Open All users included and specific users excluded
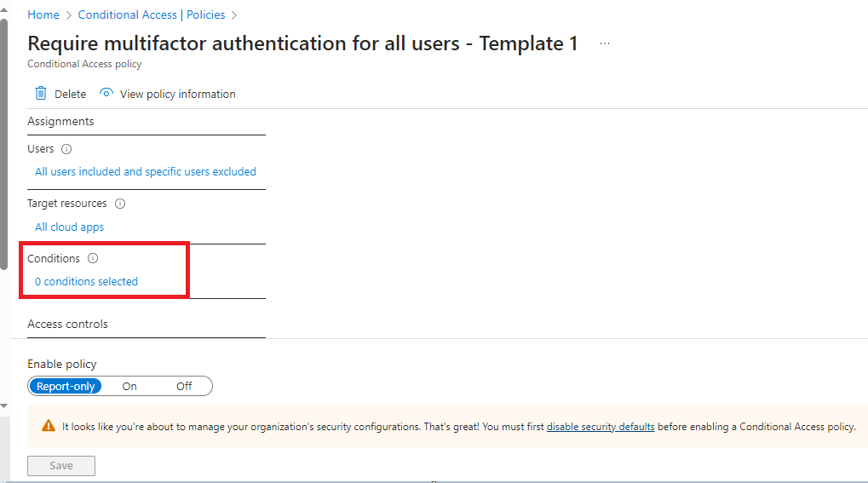This screenshot has height=483, width=868. [146, 172]
